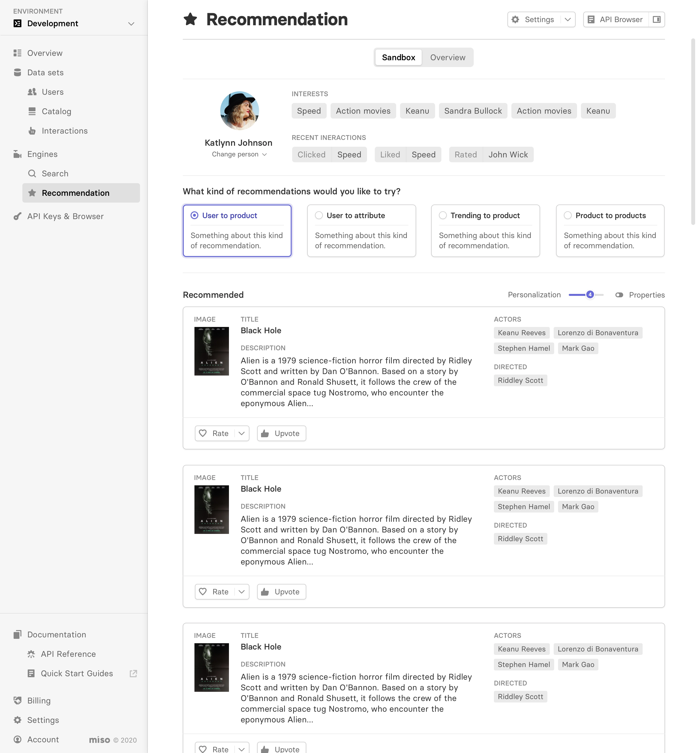Image resolution: width=700 pixels, height=753 pixels.
Task: Open API Keys & Browser page
Action: click(x=65, y=216)
